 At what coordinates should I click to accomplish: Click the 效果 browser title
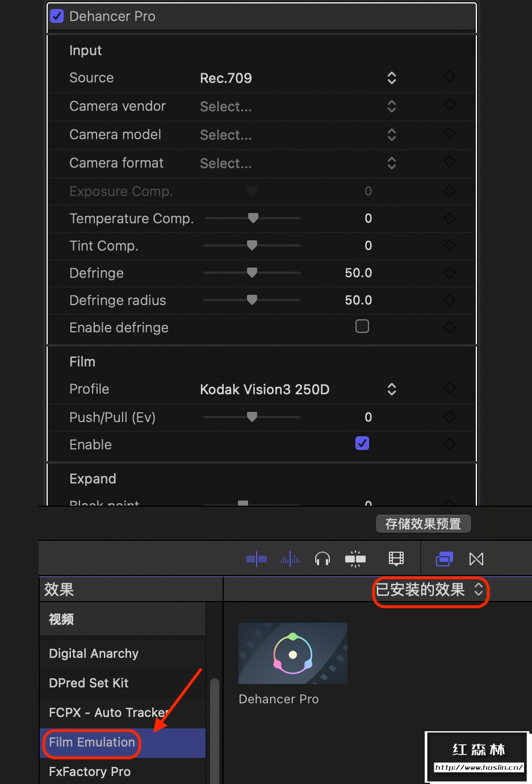coord(59,590)
